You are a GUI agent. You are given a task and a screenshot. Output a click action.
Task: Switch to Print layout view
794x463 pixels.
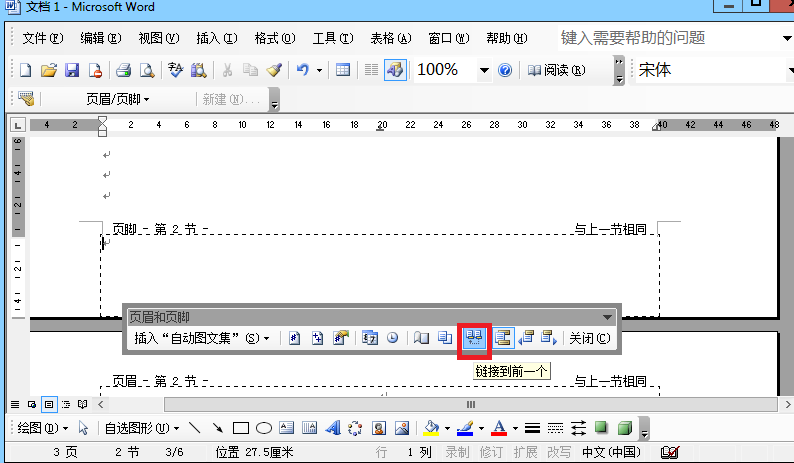point(49,404)
